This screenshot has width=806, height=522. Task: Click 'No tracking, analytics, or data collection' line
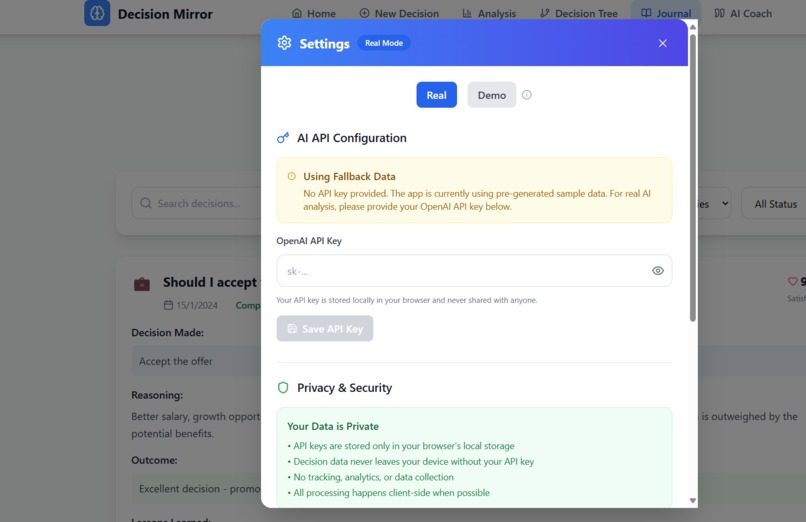[x=373, y=477]
